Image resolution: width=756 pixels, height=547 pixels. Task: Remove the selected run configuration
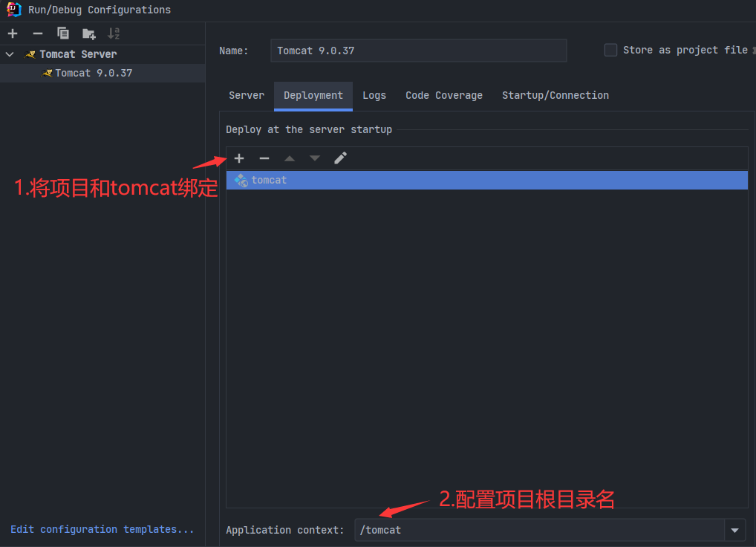(x=38, y=33)
